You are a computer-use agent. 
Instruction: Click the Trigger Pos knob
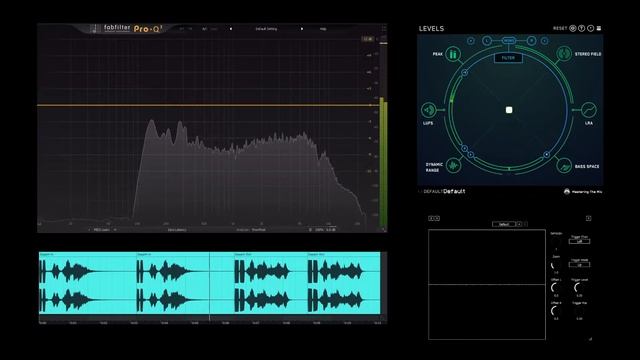pos(579,311)
